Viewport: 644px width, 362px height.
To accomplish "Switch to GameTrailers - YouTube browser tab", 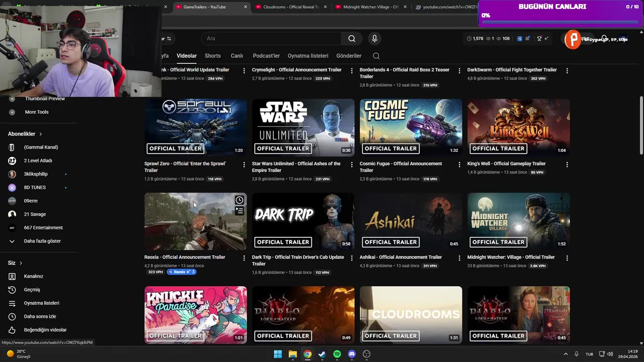I will 211,7.
